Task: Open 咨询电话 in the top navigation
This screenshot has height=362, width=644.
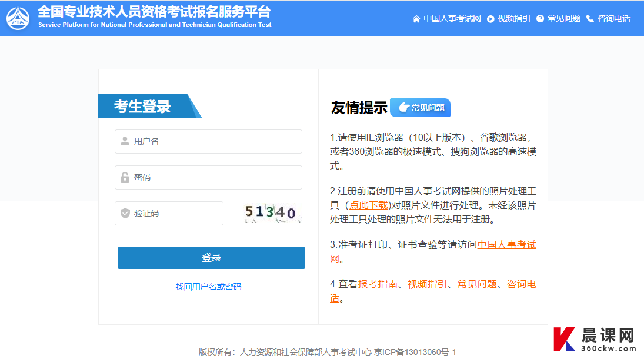Action: coord(613,18)
